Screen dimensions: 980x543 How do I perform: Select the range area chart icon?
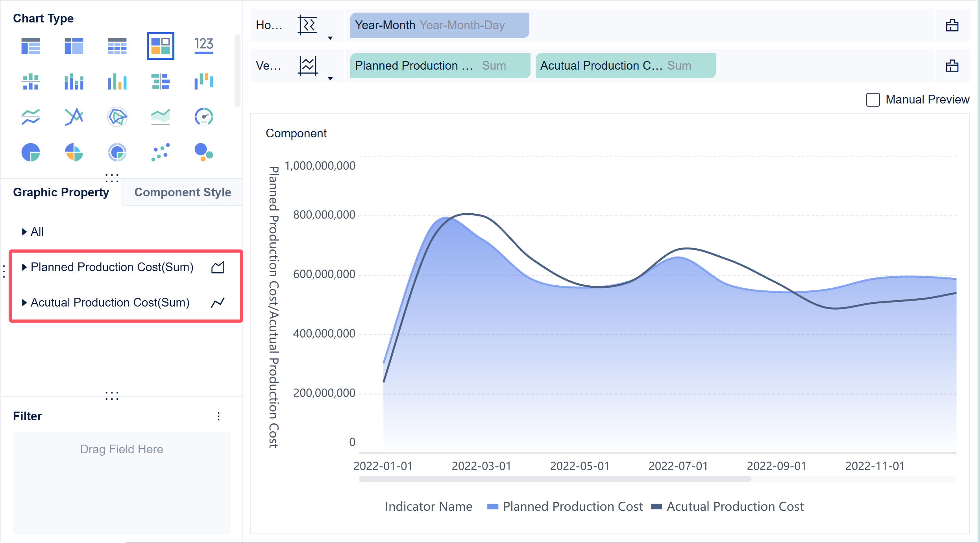(x=161, y=117)
